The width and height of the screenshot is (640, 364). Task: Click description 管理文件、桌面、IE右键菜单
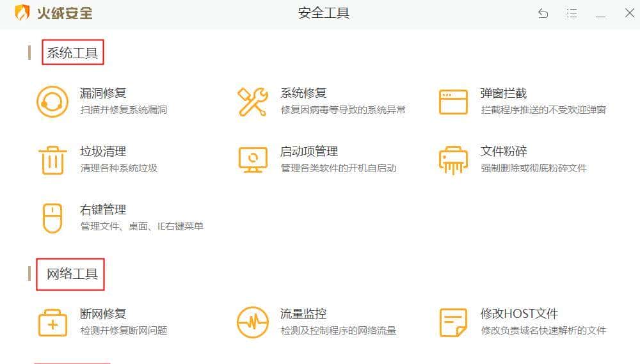point(141,226)
